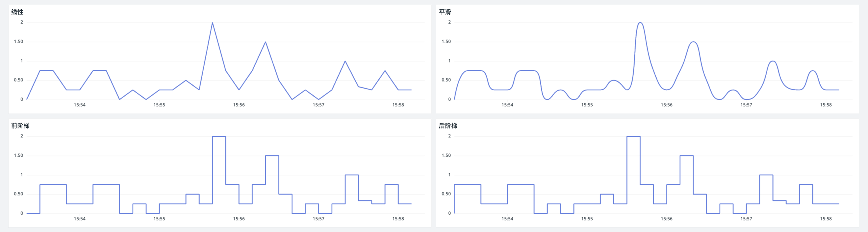
Task: Click the 0.50 y-axis label in 平滑 chart
Action: (x=446, y=80)
